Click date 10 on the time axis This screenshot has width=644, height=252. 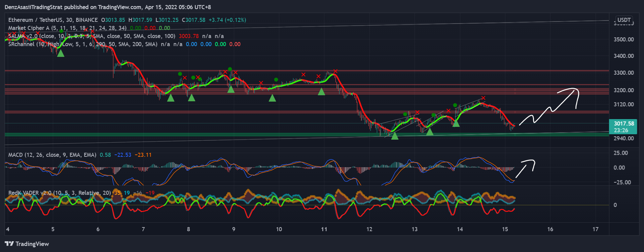tap(279, 229)
